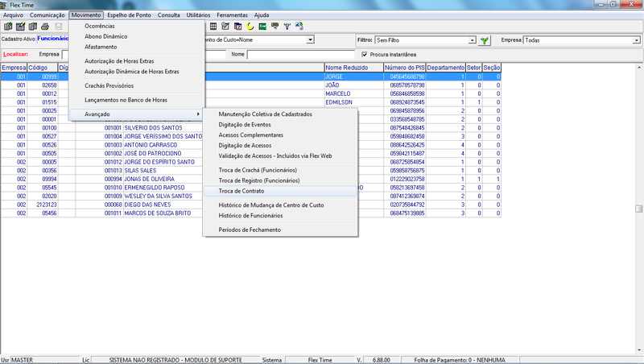Select Abono Dinâmico menu entry

tap(137, 36)
